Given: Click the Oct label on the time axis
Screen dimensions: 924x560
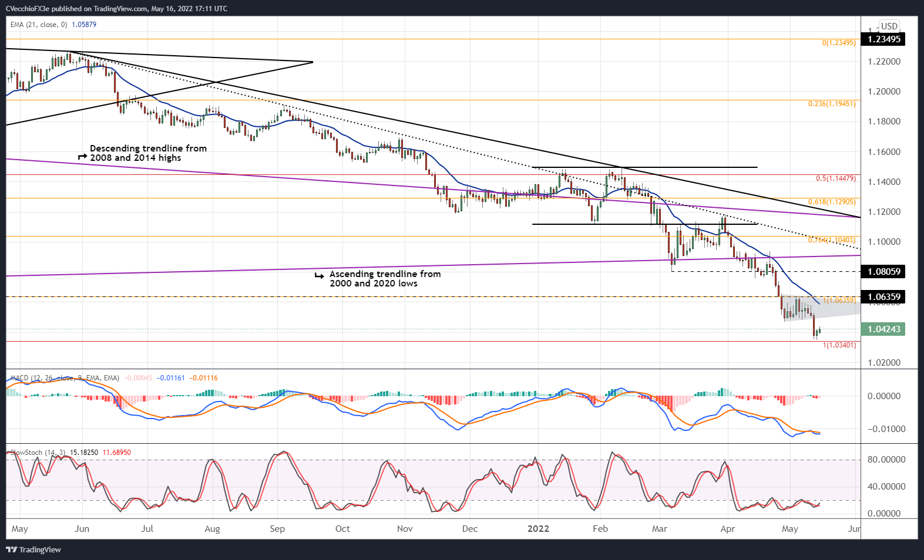Looking at the screenshot, I should (x=342, y=529).
